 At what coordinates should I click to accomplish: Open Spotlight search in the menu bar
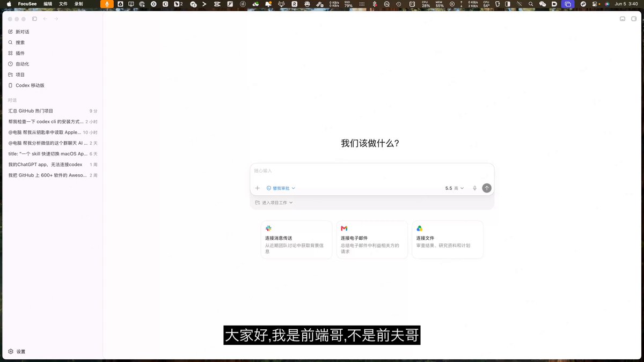pyautogui.click(x=531, y=4)
